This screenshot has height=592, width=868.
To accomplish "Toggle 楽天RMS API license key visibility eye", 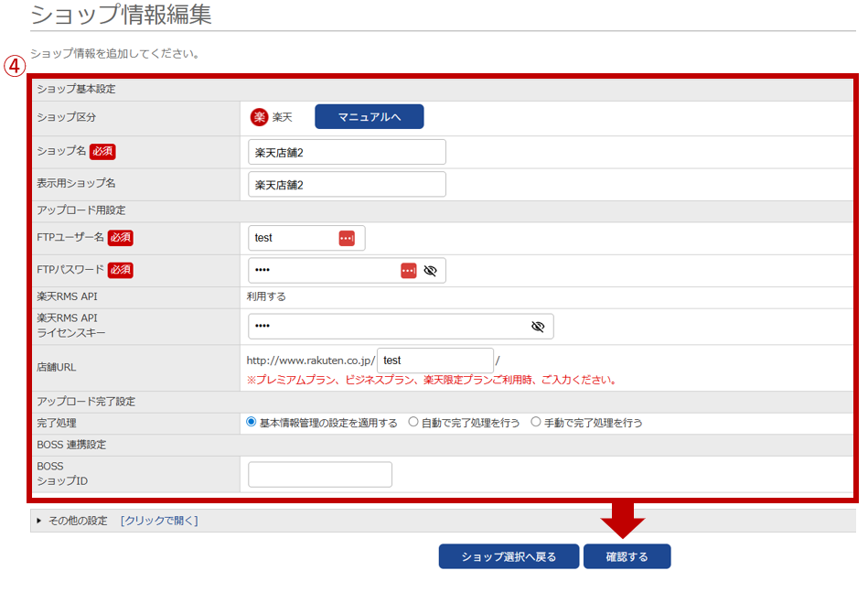I will (x=538, y=326).
